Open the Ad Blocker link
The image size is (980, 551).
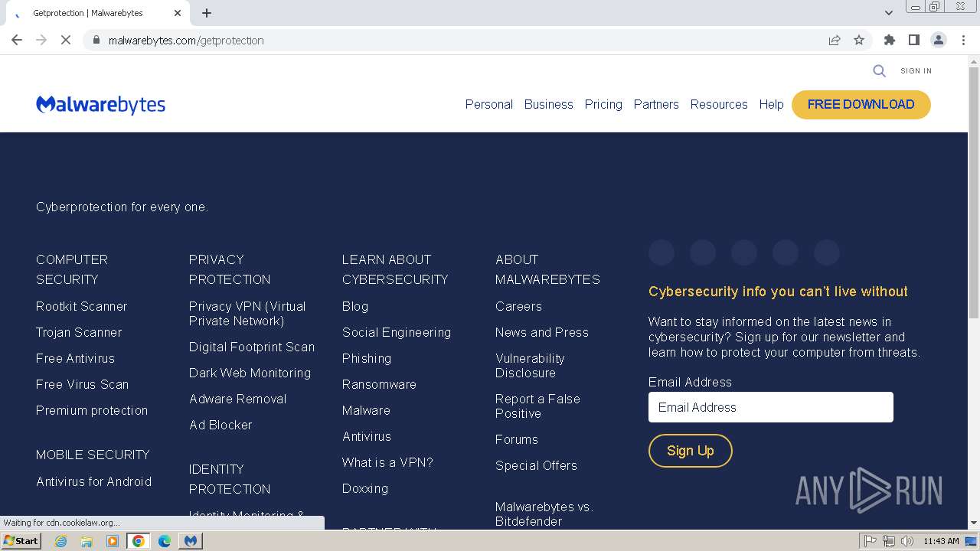click(220, 425)
